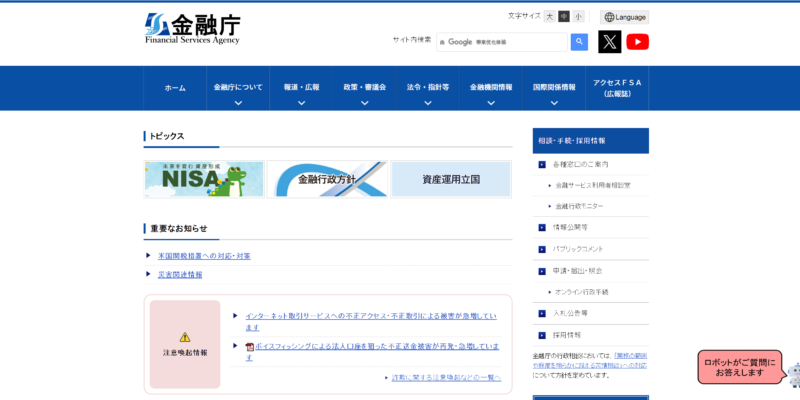Open the 国際関係情報 menu
800x400 pixels.
tap(555, 87)
